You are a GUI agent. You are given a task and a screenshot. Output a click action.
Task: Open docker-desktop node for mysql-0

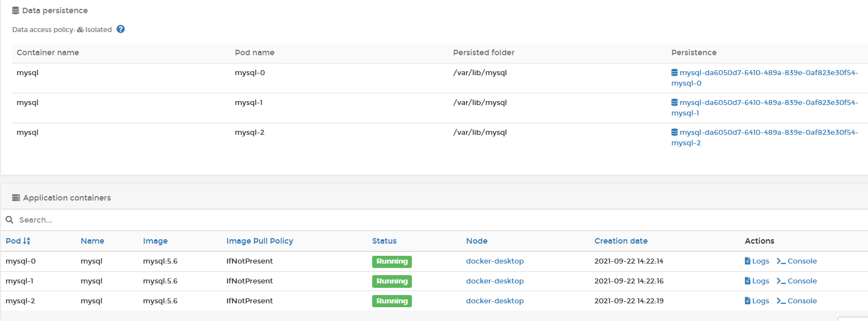(x=495, y=261)
